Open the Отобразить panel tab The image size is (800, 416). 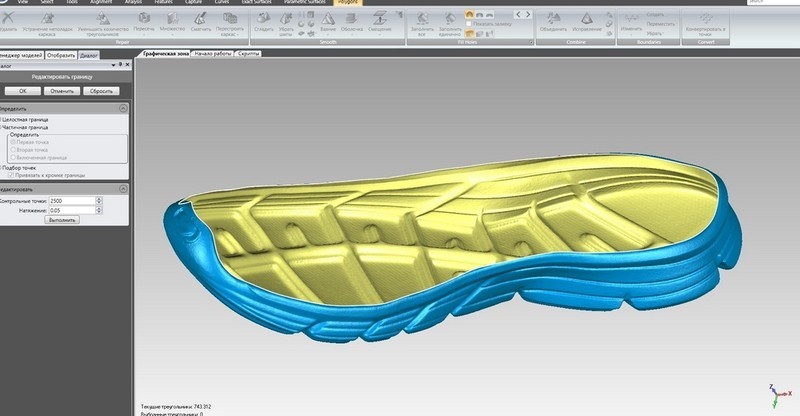tap(61, 53)
